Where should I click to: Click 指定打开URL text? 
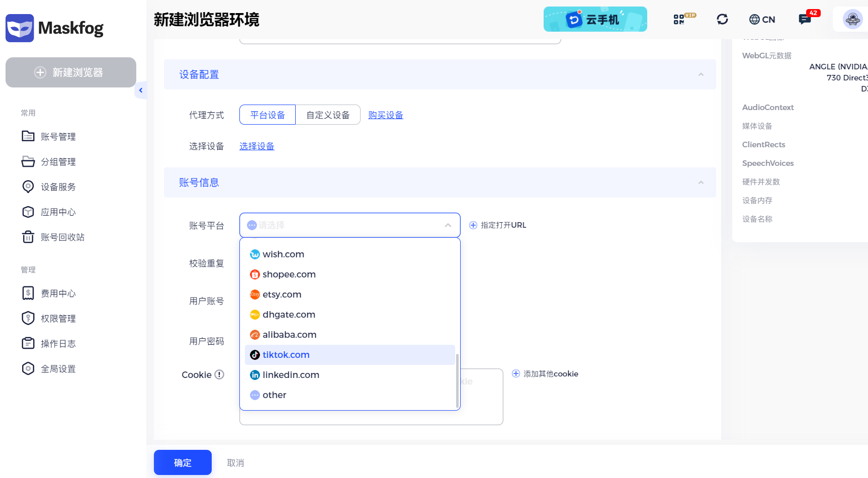coord(503,225)
